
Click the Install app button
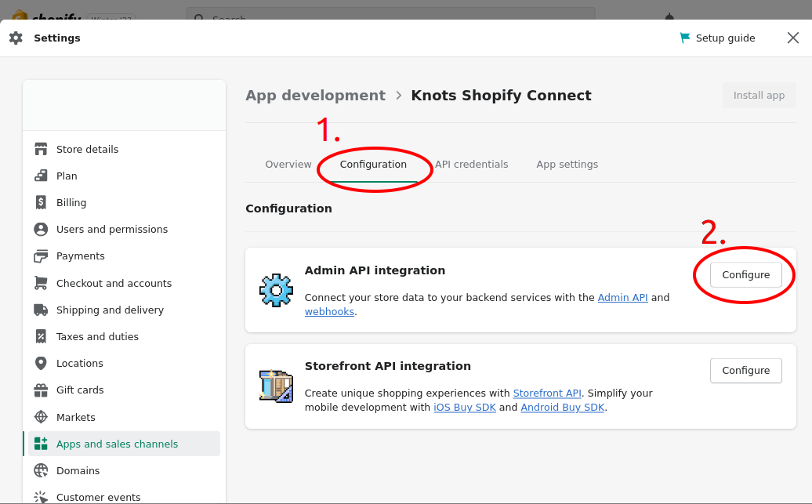point(759,96)
